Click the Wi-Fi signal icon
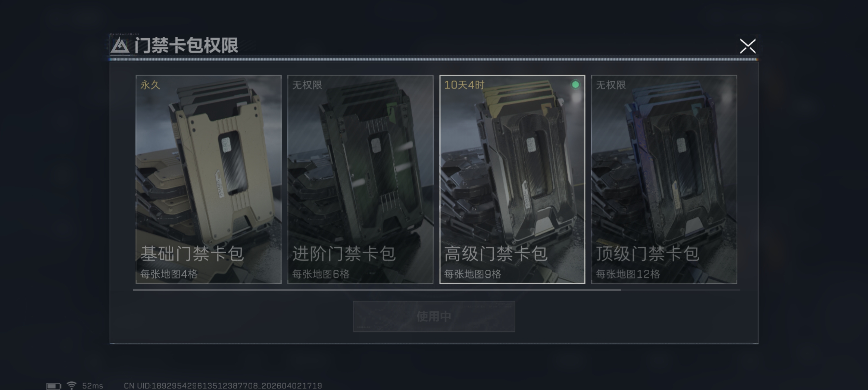 pyautogui.click(x=72, y=385)
